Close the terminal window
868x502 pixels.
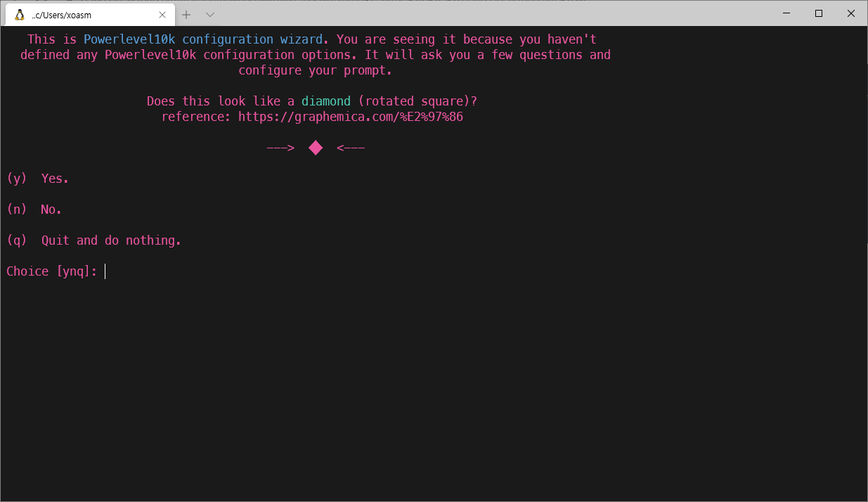(851, 13)
